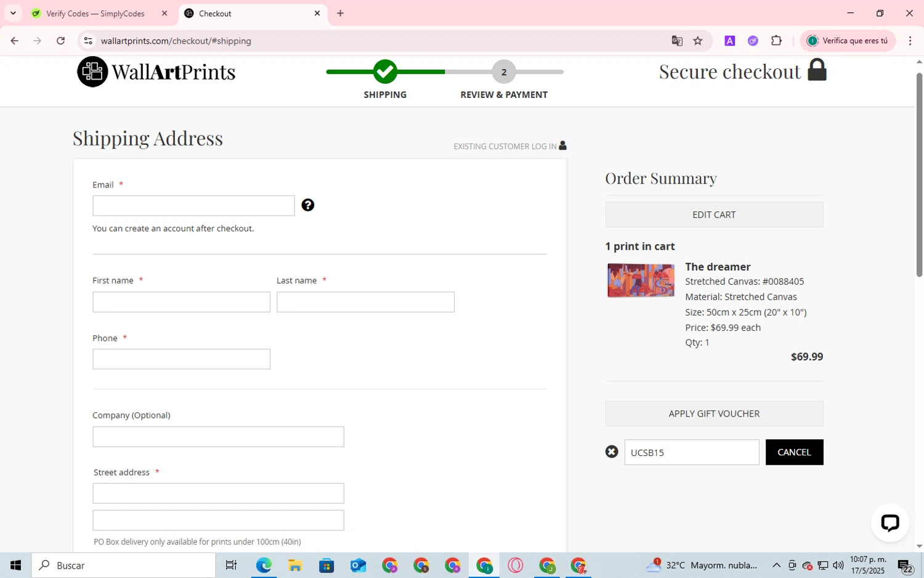Open the weather widget showing 32°C
Screen dimensions: 924x578
click(702, 565)
